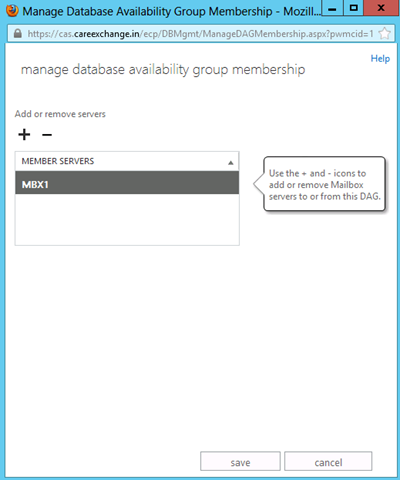Click the save button
This screenshot has width=400, height=480.
240,461
